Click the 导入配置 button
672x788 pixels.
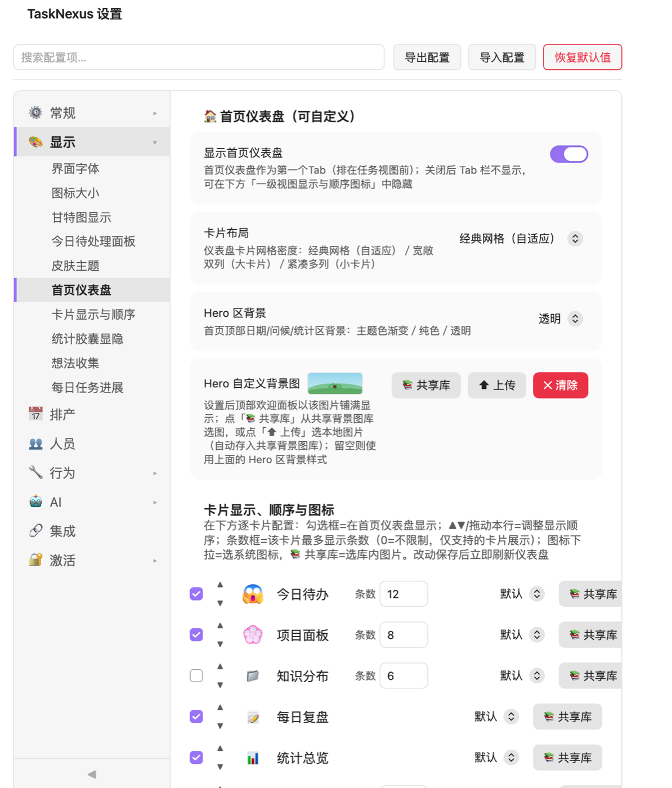click(x=502, y=57)
